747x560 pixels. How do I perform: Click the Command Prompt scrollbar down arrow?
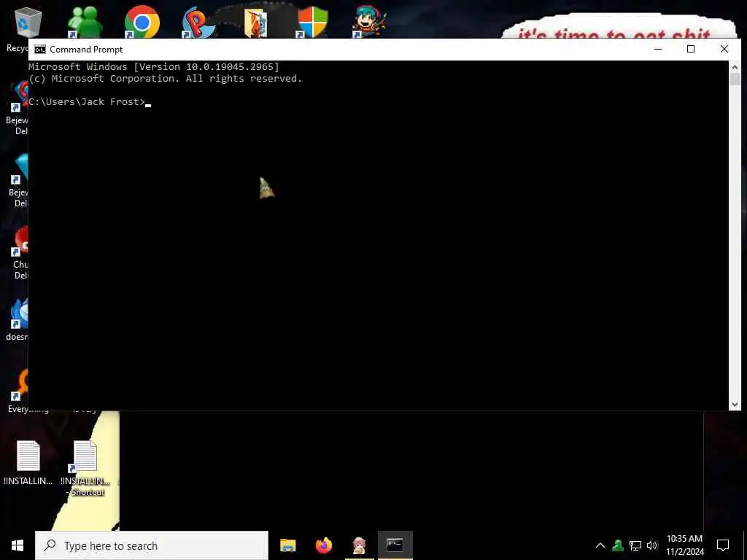click(735, 404)
